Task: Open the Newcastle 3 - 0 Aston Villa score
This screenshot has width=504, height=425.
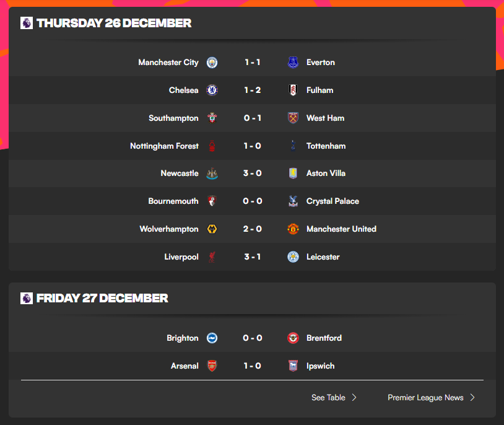Action: coord(252,173)
